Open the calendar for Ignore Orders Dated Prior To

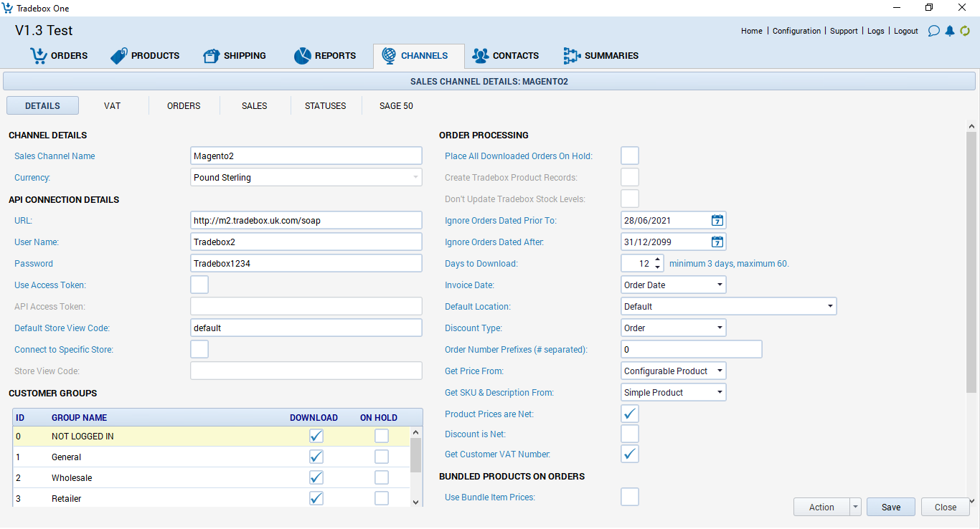click(717, 220)
